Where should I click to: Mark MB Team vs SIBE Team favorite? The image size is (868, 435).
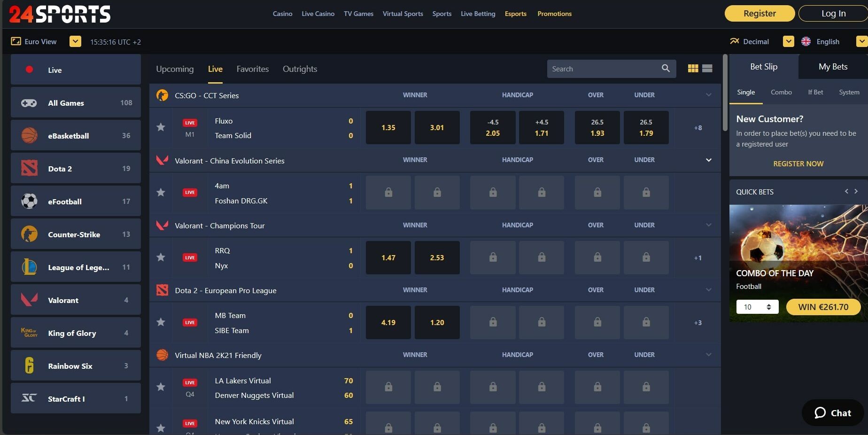click(x=161, y=322)
